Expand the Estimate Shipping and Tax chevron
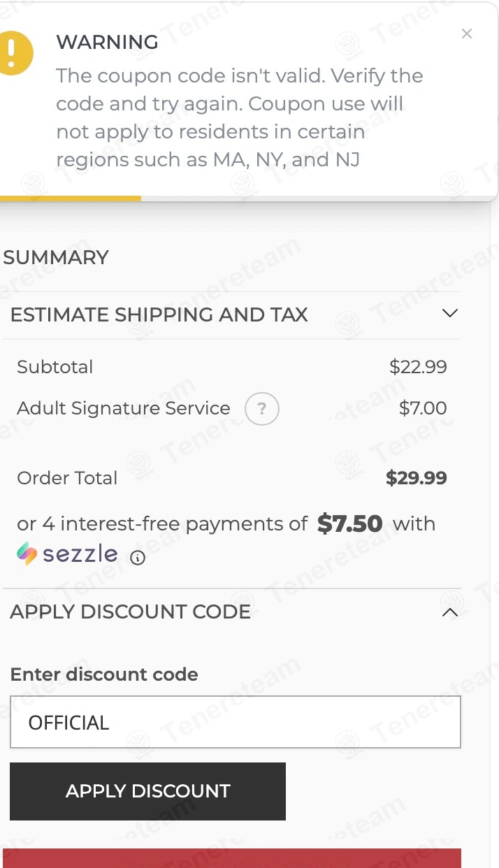This screenshot has width=499, height=868. click(x=450, y=313)
